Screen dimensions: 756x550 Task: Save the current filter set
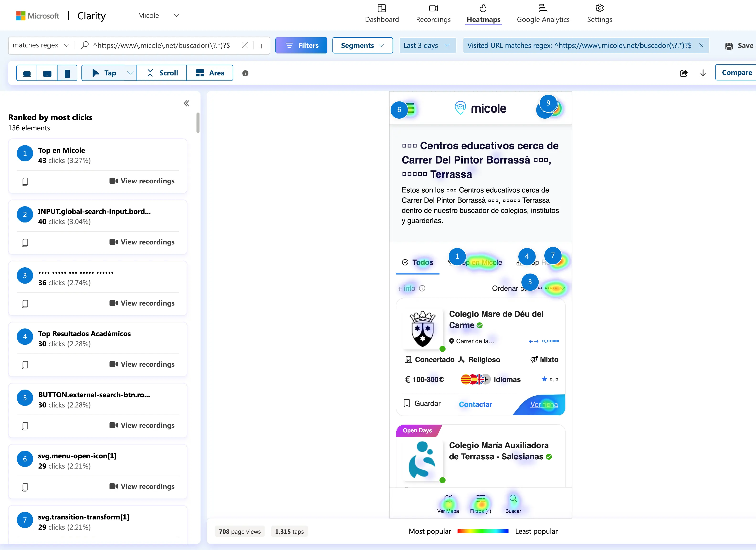[740, 46]
